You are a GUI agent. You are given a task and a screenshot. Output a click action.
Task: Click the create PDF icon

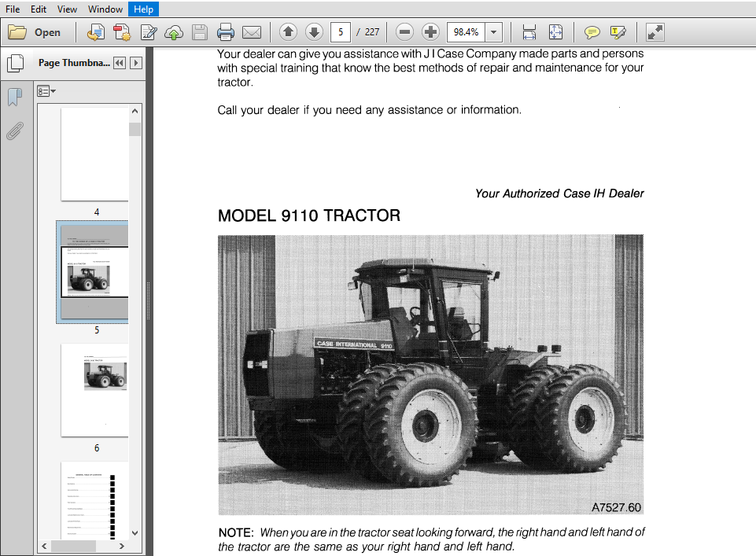[122, 32]
